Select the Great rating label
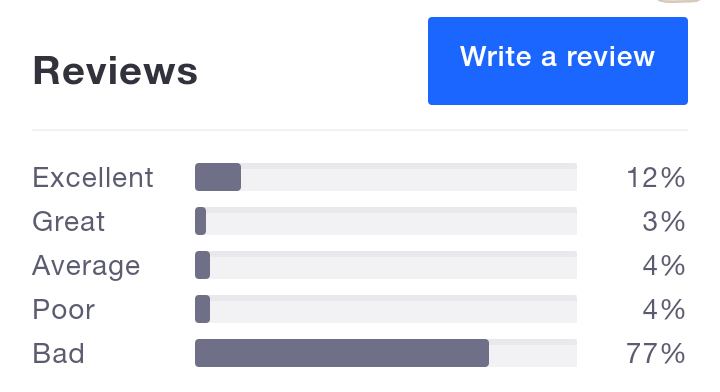Viewport: 720px width, 392px height. point(68,221)
